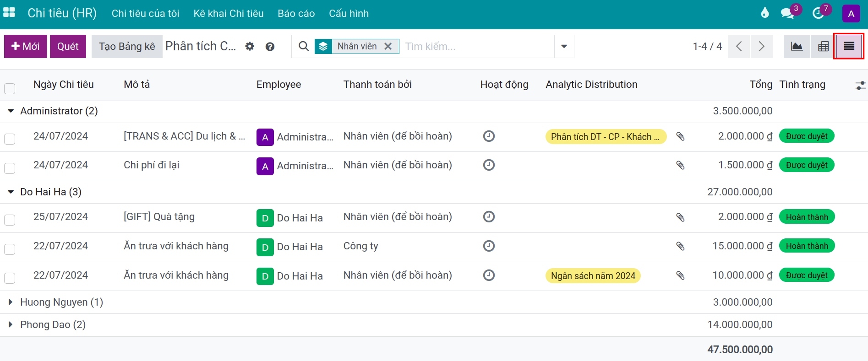
Task: Select checkbox for [GIFT] Quà tặng row
Action: 10,220
